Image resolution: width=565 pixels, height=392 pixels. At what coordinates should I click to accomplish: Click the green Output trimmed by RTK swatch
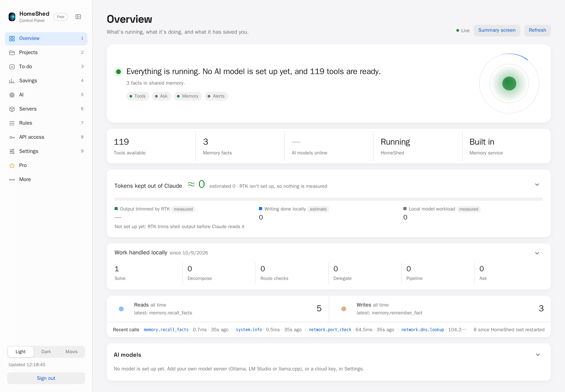point(116,209)
